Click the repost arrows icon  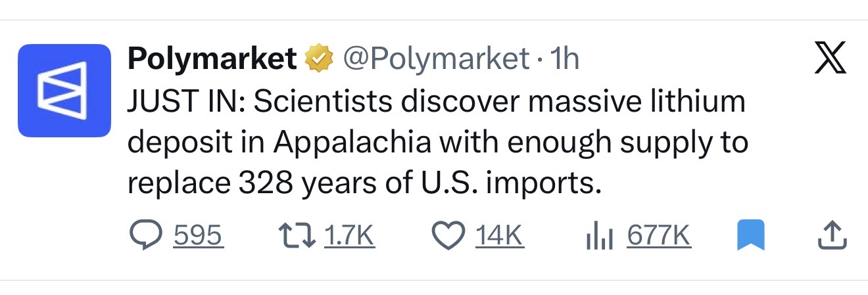(295, 236)
